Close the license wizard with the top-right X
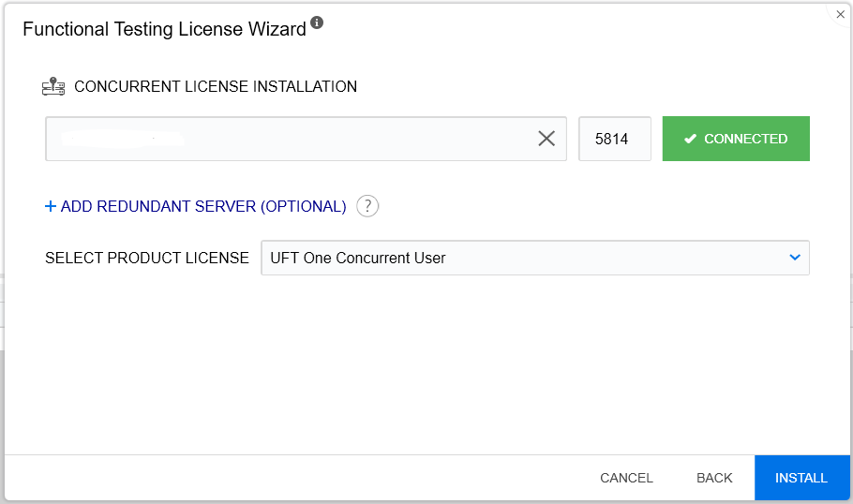Image resolution: width=853 pixels, height=504 pixels. click(x=840, y=14)
